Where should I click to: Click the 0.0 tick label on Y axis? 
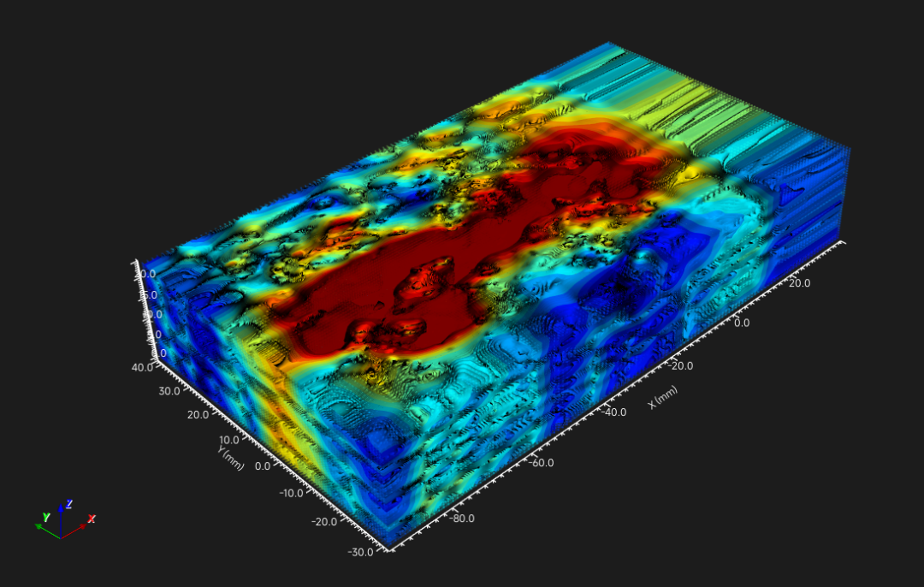pyautogui.click(x=263, y=466)
